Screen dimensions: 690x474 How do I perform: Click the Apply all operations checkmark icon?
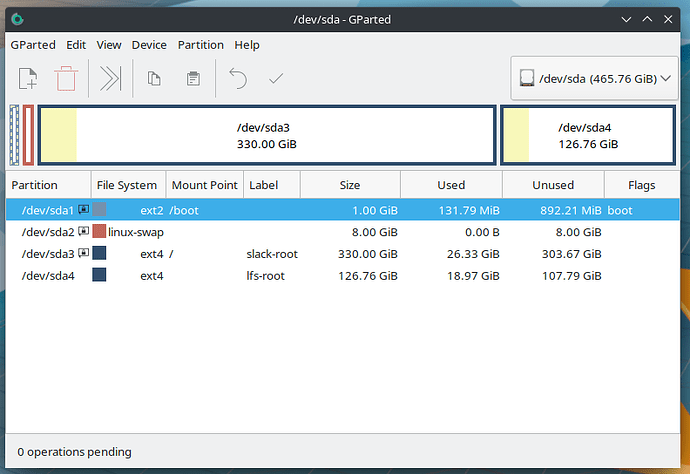(276, 79)
